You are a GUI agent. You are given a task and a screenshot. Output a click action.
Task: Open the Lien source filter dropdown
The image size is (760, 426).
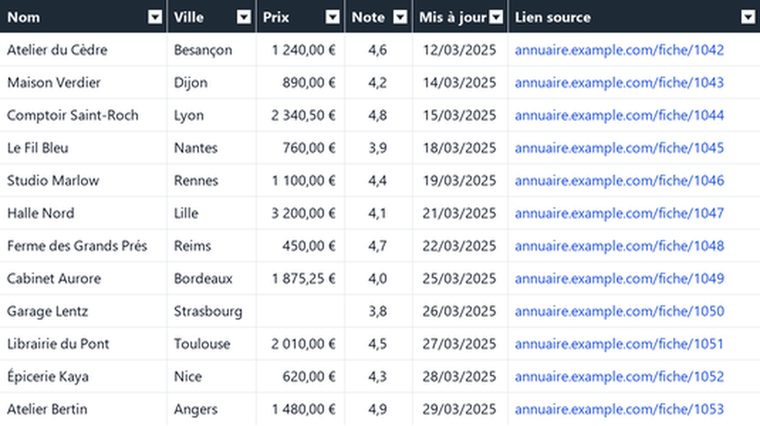click(748, 17)
